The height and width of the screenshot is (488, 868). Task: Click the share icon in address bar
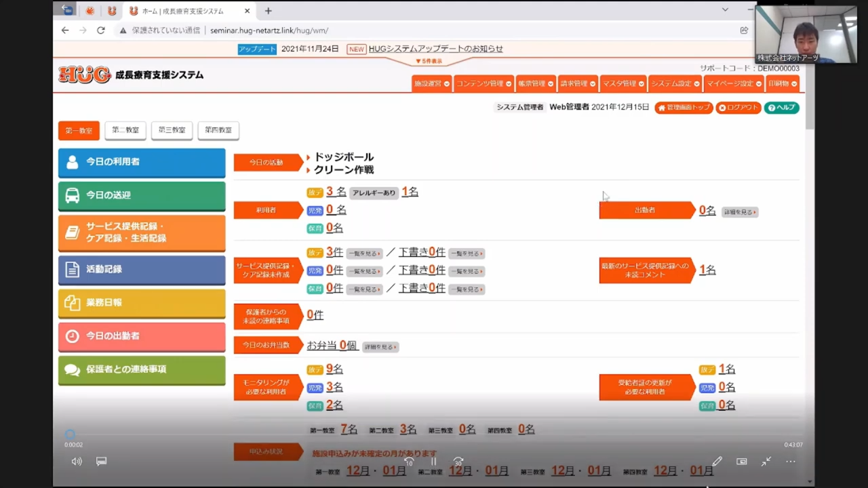(x=745, y=30)
